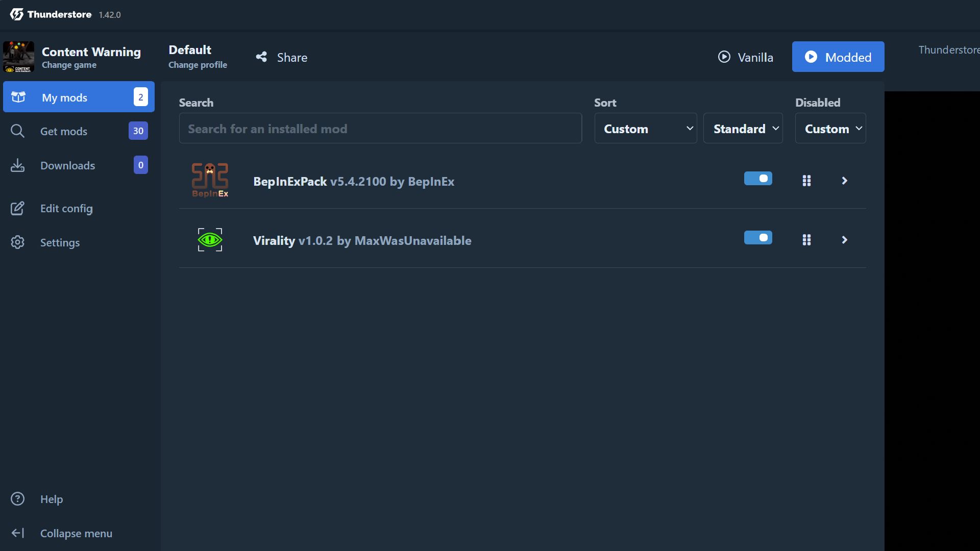Click the Help question mark icon
Image resolution: width=980 pixels, height=551 pixels.
18,498
